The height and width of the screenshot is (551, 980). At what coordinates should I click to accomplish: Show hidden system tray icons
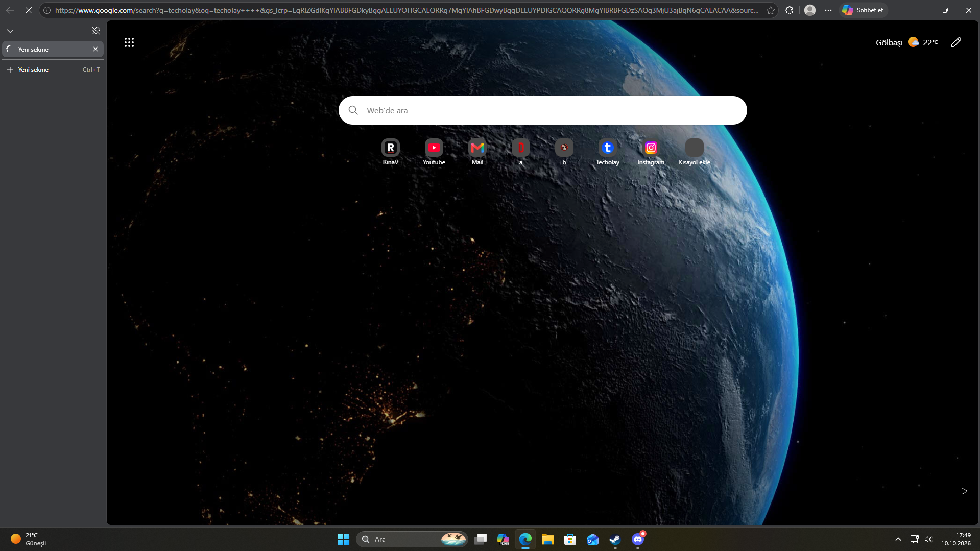coord(898,539)
